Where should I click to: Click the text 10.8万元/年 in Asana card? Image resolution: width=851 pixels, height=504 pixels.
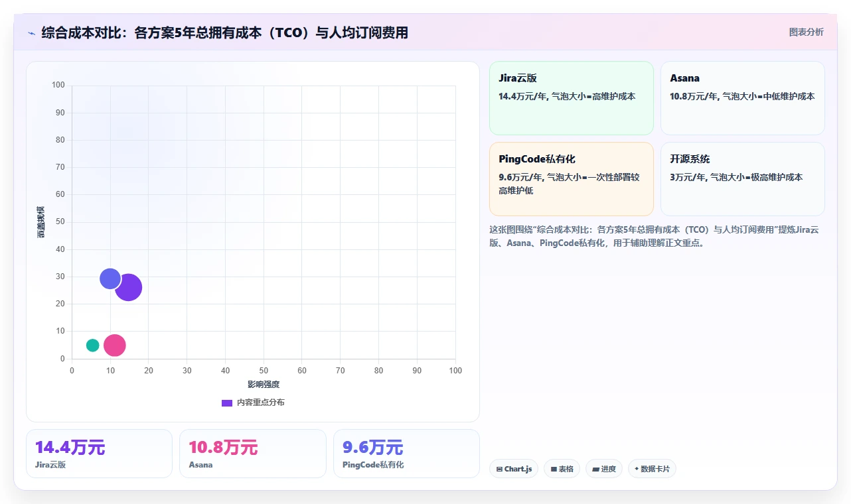pos(694,96)
